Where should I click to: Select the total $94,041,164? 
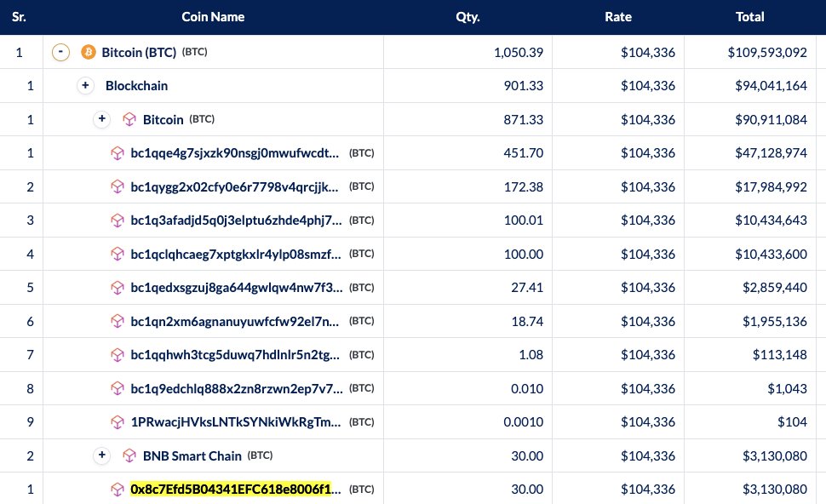pos(771,86)
